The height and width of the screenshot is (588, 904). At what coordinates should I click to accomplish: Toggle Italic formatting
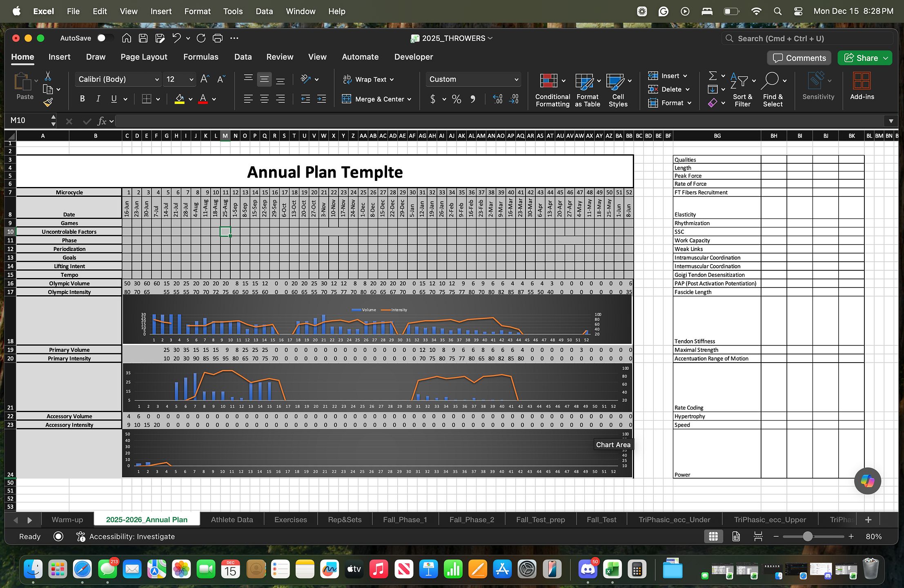(98, 99)
